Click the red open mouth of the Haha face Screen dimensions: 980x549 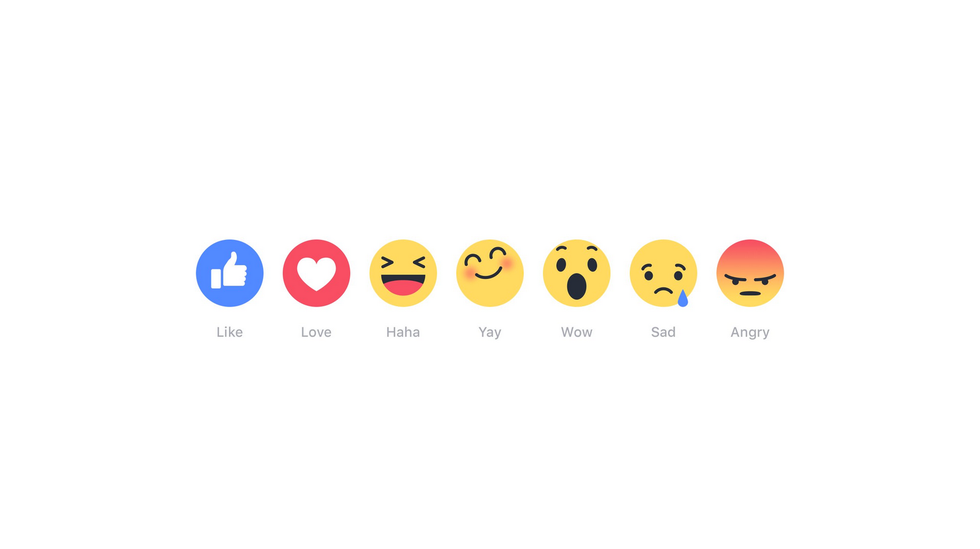(403, 284)
